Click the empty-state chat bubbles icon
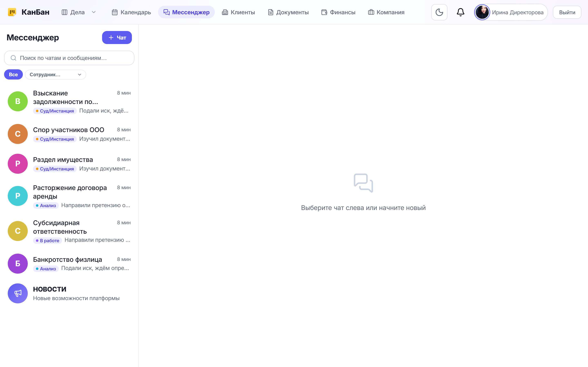The width and height of the screenshot is (588, 367). 363,183
